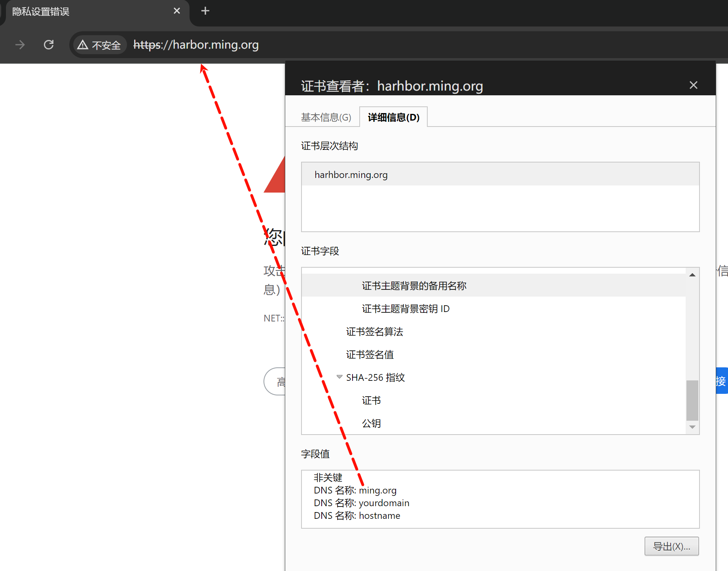The height and width of the screenshot is (571, 728).
Task: Click the browser reload icon
Action: click(49, 45)
